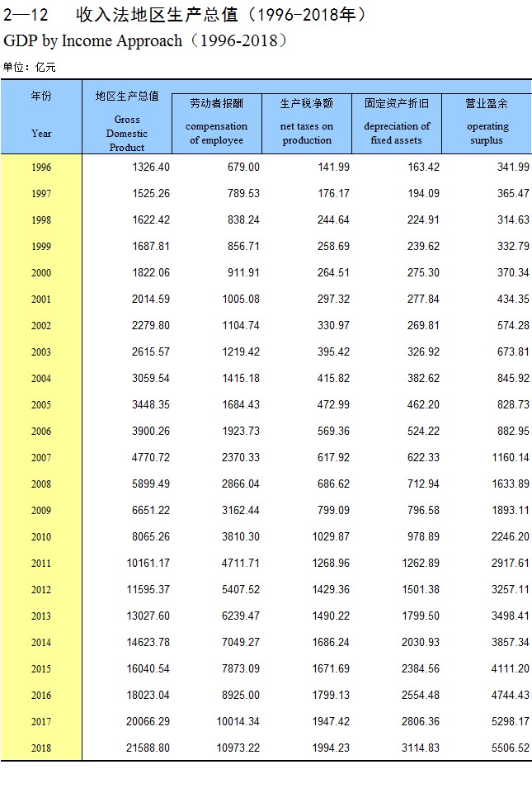Select the year cell 1997
532x788 pixels.
pyautogui.click(x=41, y=193)
